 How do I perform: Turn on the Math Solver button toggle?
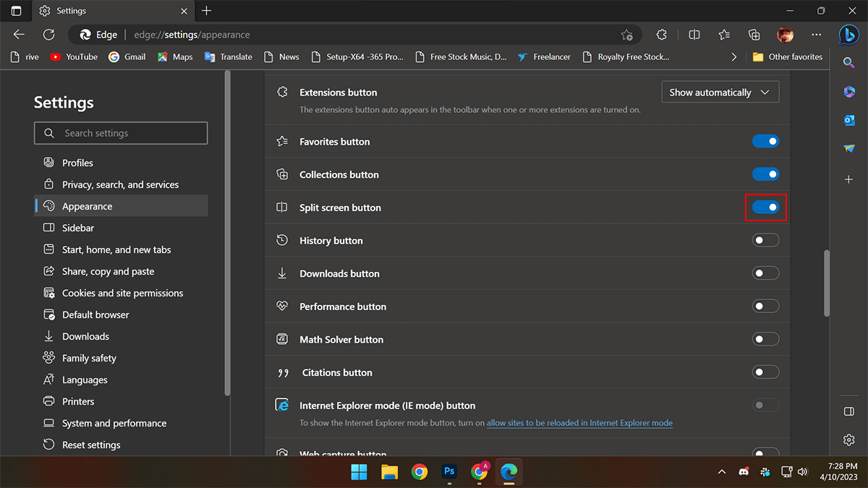tap(765, 339)
